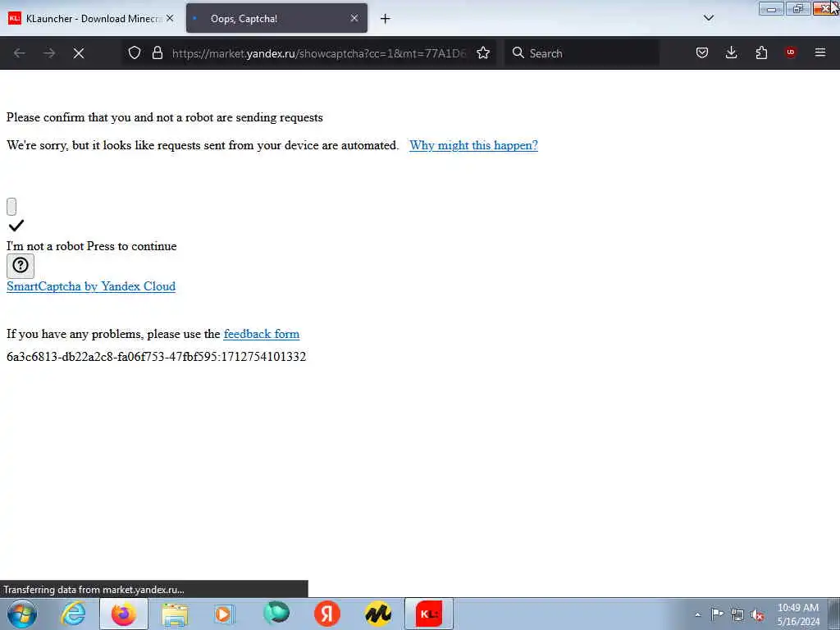
Task: Open the Pocket save icon
Action: coord(702,52)
